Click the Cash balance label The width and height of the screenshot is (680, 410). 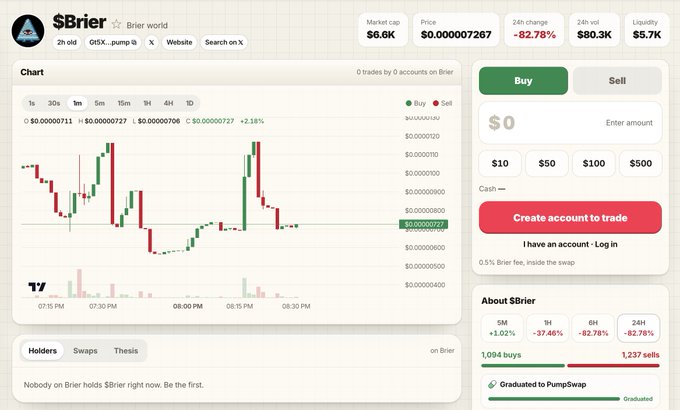coord(492,189)
